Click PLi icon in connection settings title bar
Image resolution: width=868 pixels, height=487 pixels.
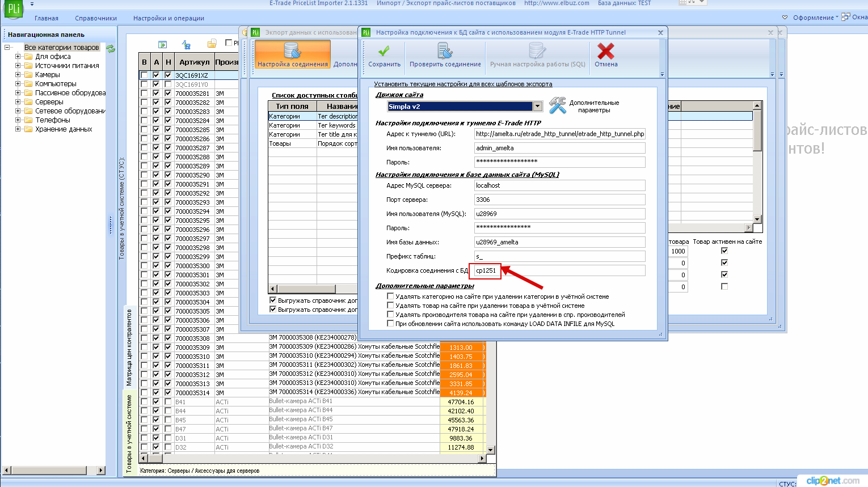(366, 32)
